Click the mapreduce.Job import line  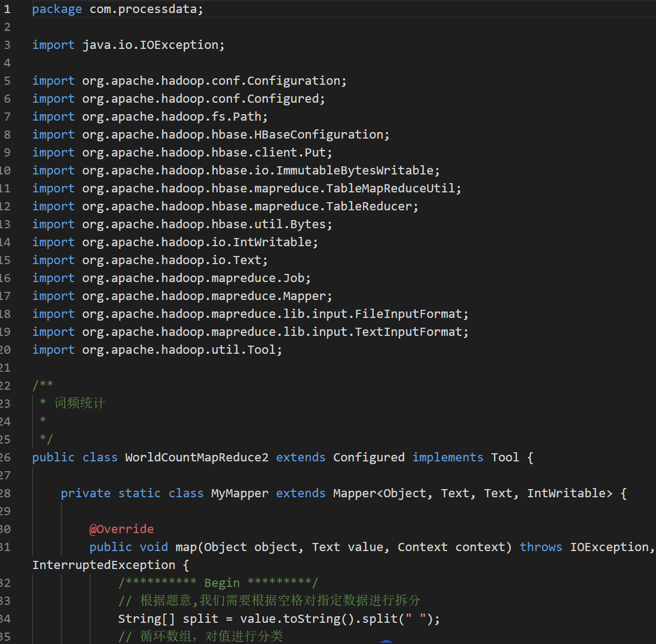[171, 278]
